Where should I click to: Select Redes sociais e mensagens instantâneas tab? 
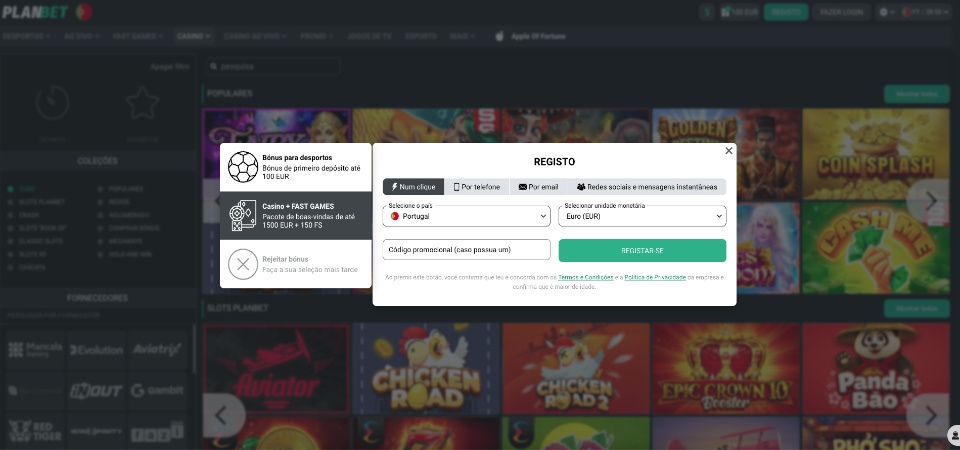(647, 187)
